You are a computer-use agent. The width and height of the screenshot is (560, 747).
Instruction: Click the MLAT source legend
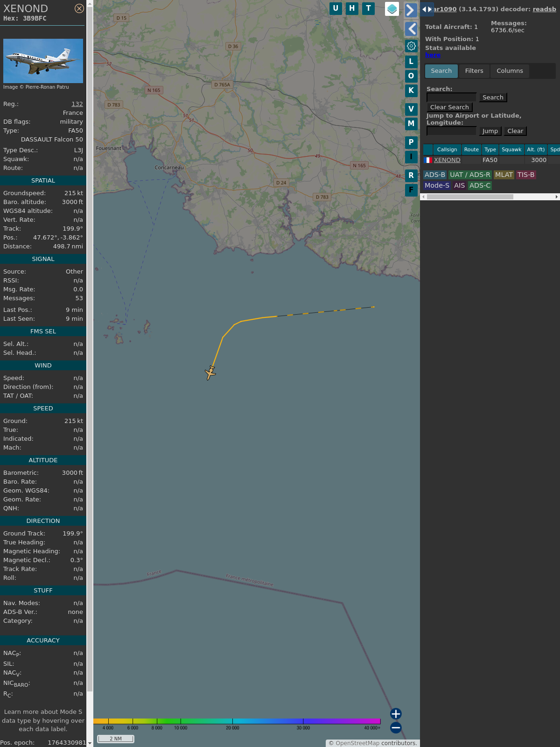504,175
